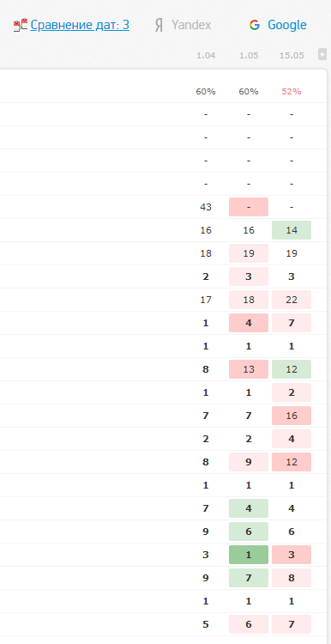Select the 15.05 date column header

pyautogui.click(x=292, y=56)
